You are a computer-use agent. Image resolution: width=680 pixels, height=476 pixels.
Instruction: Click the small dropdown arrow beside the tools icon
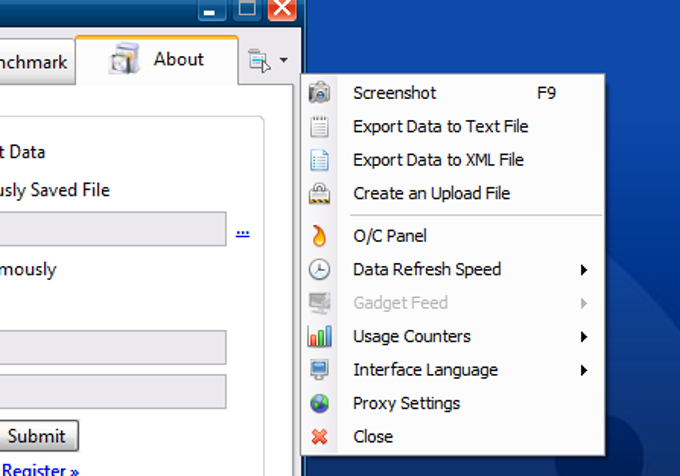coord(284,60)
